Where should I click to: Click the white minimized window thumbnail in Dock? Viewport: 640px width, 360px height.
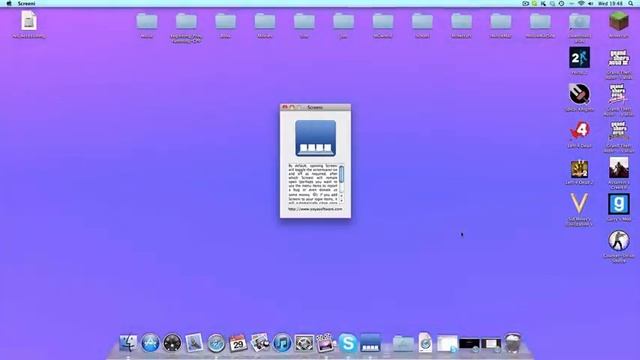(447, 344)
